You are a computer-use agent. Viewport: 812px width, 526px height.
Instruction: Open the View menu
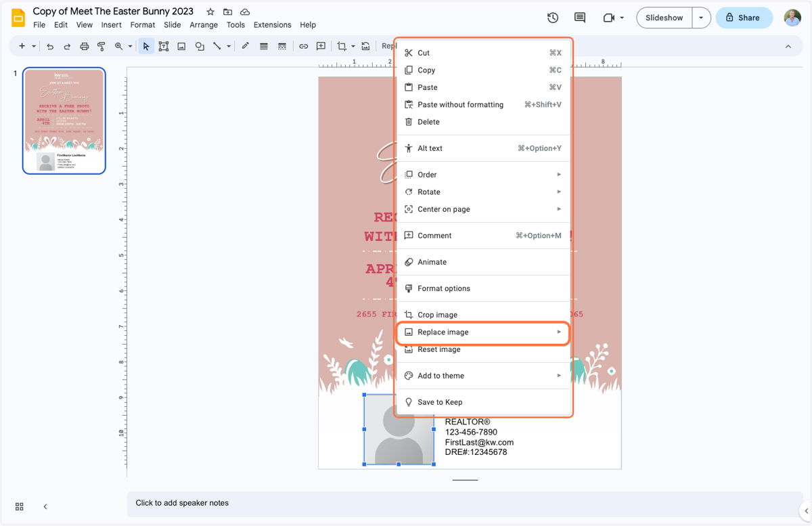click(85, 25)
